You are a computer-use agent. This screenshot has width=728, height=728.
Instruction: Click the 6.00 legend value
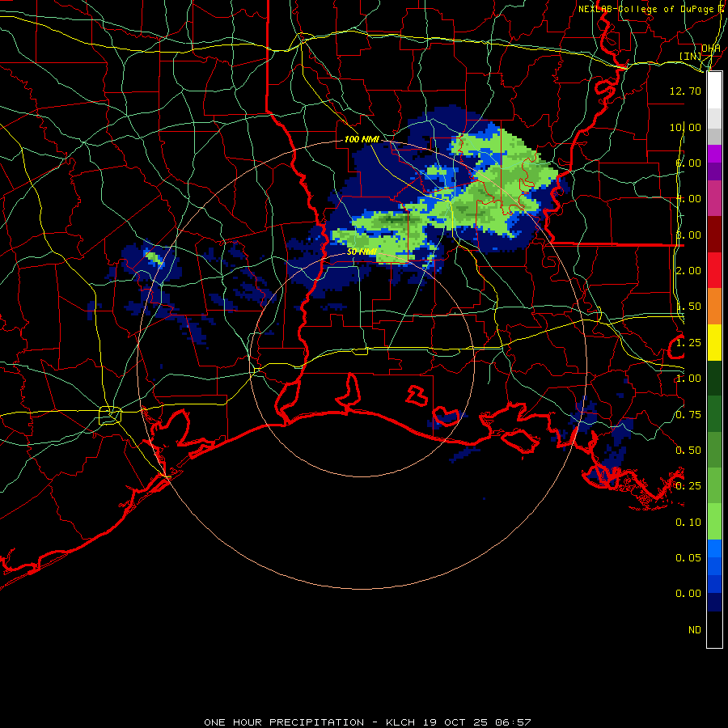coord(688,163)
